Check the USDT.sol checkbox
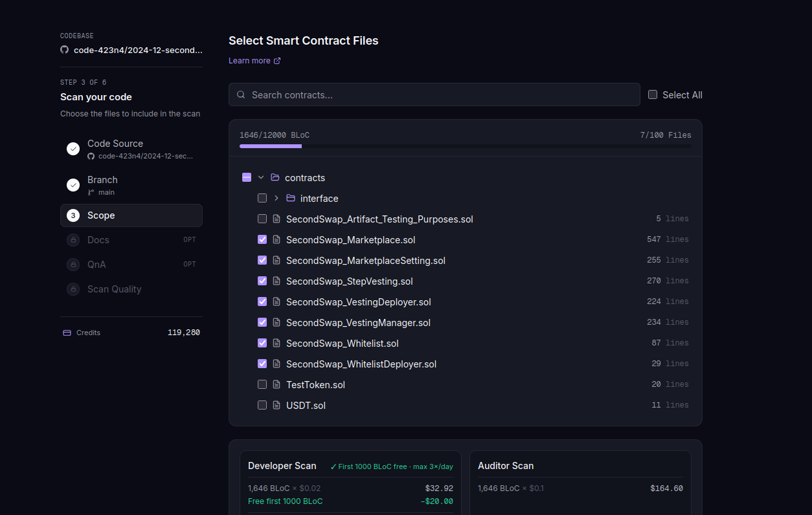Image resolution: width=812 pixels, height=515 pixels. (x=262, y=405)
